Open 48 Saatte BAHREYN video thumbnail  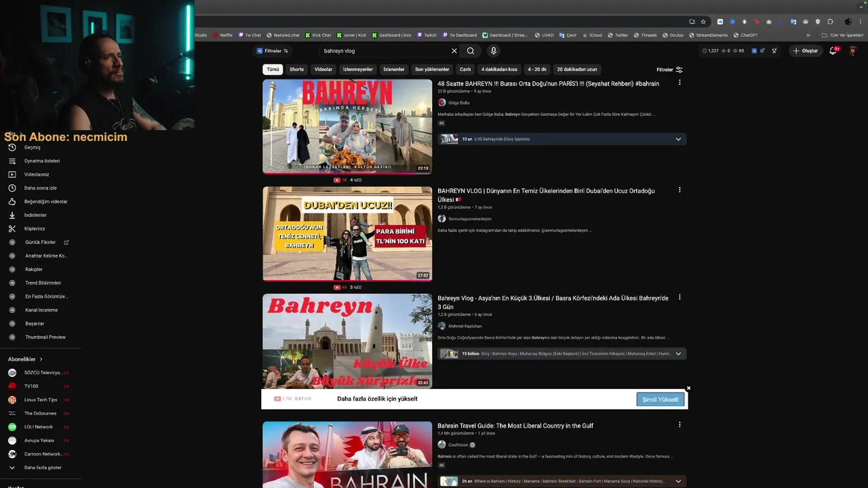pos(347,127)
